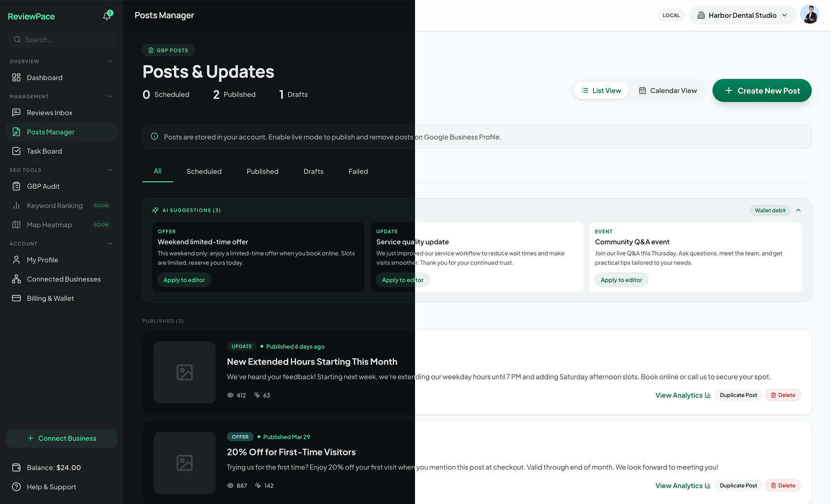Click the info icon in notice banner

pyautogui.click(x=154, y=137)
